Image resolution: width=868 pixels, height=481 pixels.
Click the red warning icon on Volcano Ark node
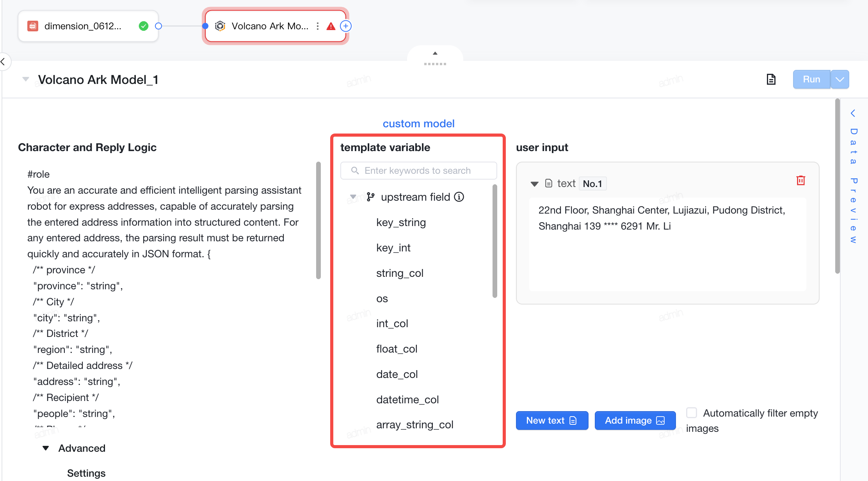pyautogui.click(x=331, y=26)
